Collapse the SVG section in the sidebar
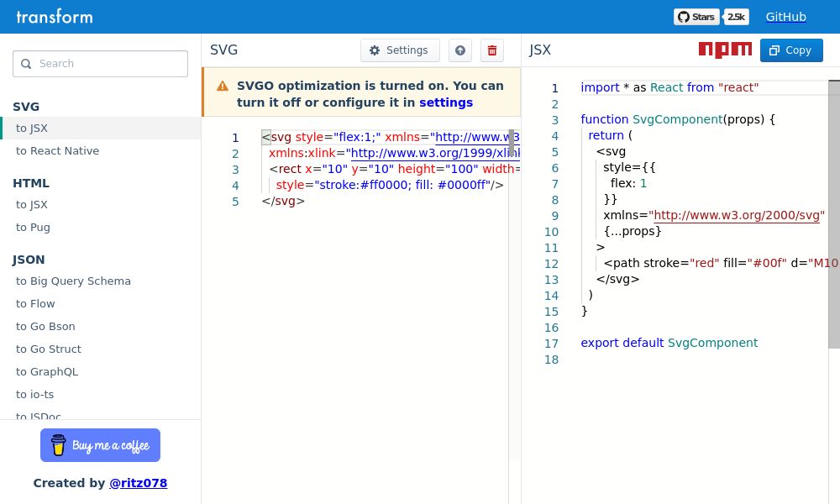 pyautogui.click(x=26, y=107)
